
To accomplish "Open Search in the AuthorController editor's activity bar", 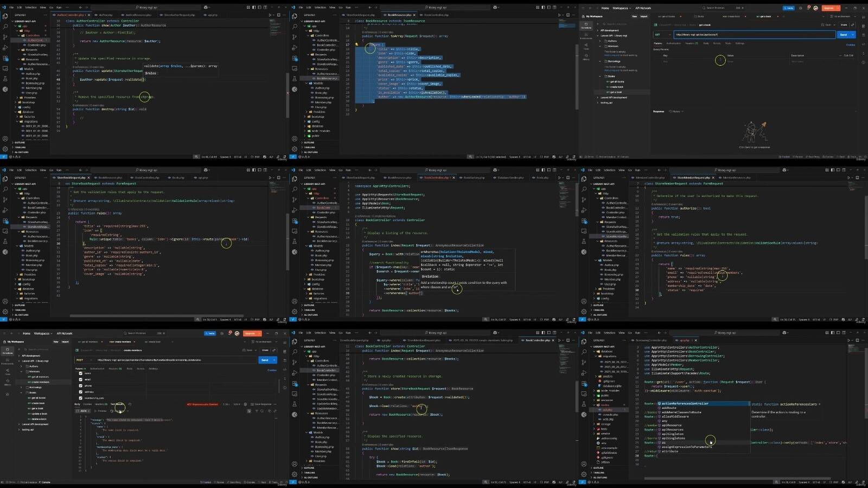I will click(5, 26).
